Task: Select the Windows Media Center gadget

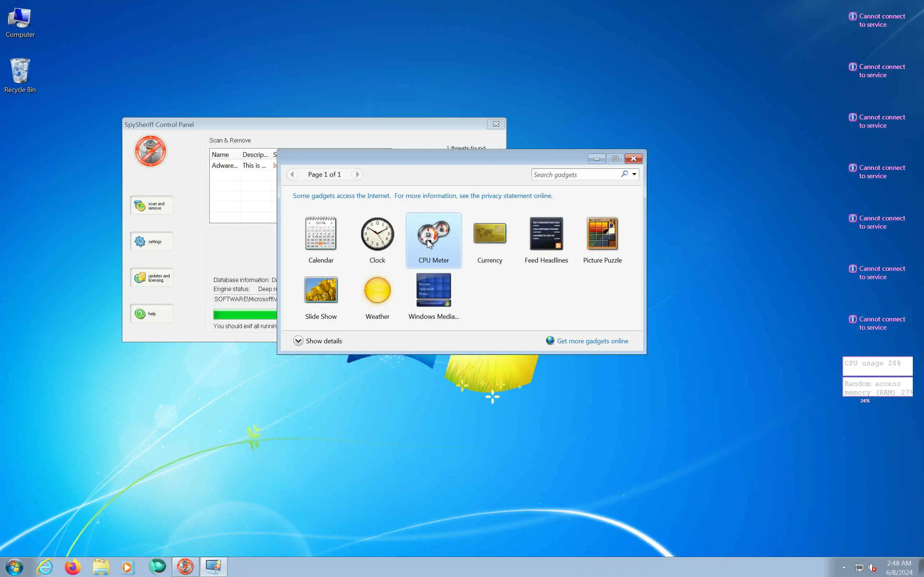Action: pos(433,290)
